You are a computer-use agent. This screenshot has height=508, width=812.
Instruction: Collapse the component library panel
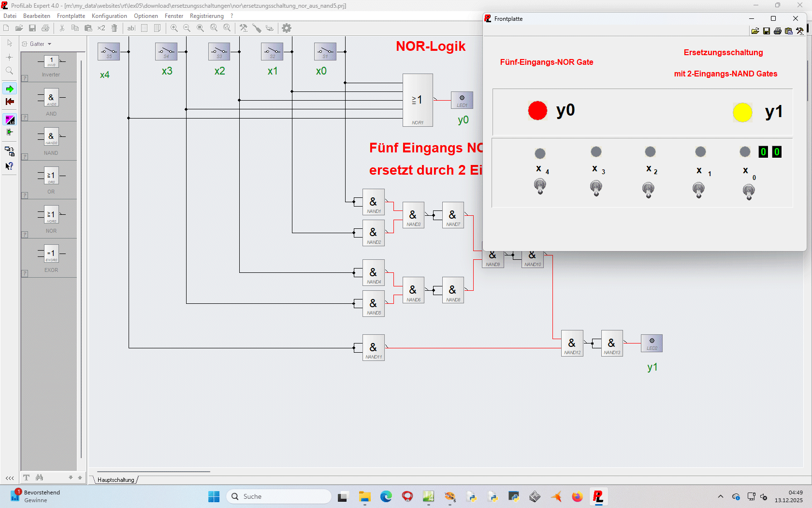tap(10, 478)
